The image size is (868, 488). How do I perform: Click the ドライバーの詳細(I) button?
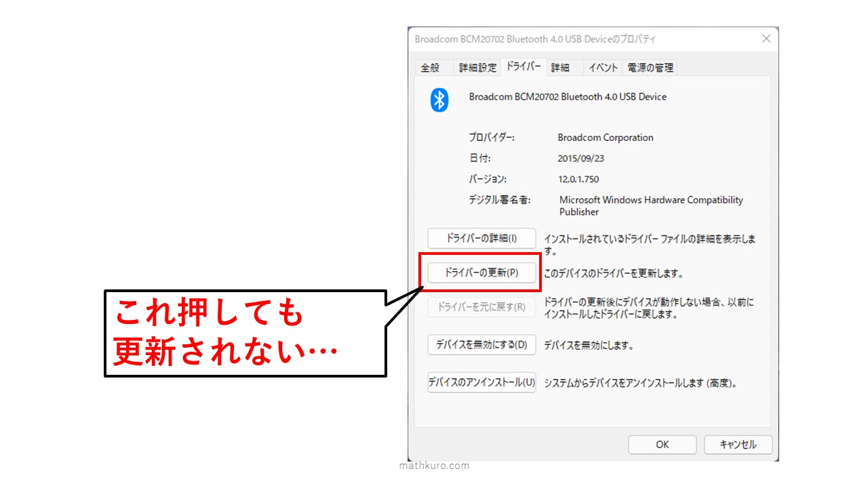(481, 239)
